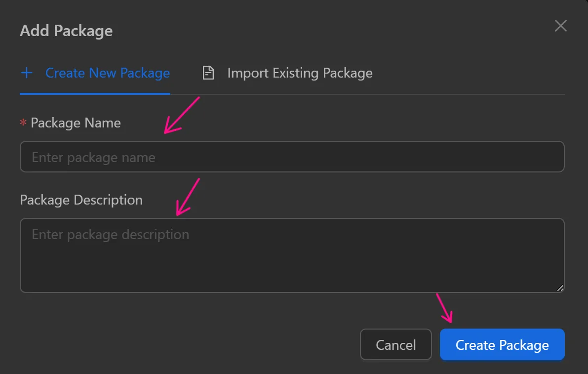Focus the Package Description text area

tap(292, 254)
